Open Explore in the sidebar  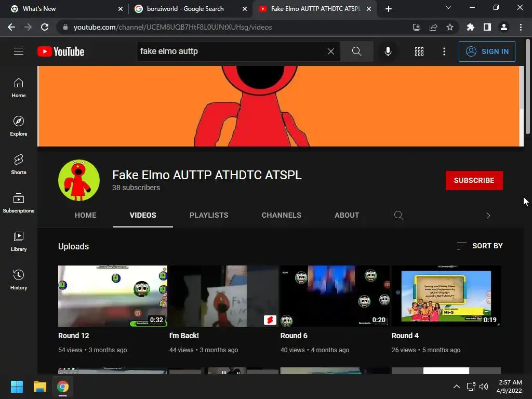click(19, 126)
